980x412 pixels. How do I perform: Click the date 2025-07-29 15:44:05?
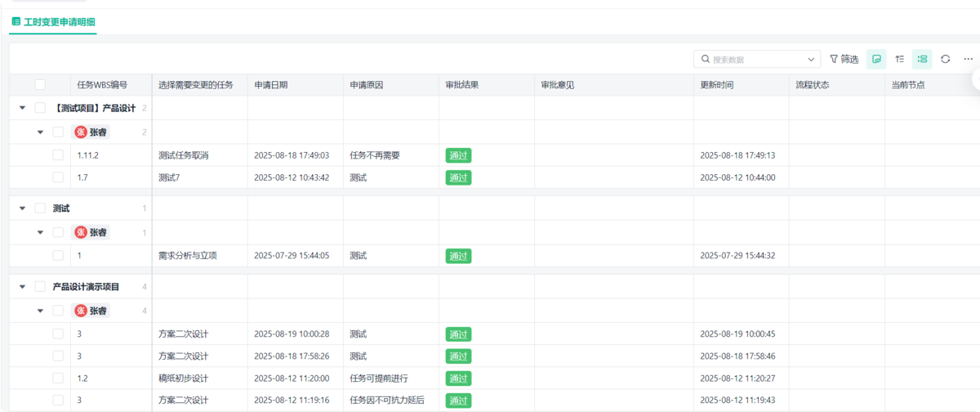[x=292, y=256]
